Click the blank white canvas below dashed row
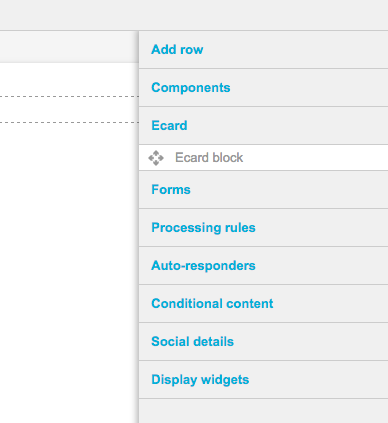The width and height of the screenshot is (388, 423). click(x=69, y=273)
